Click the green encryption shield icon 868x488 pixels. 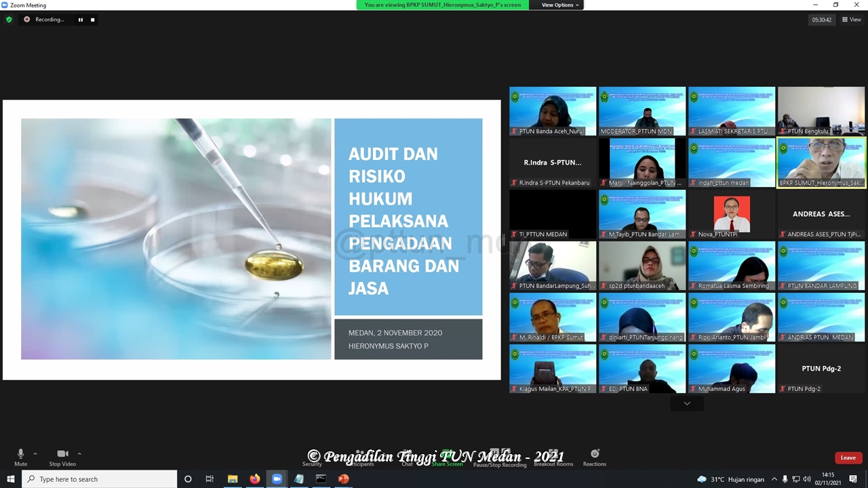tap(9, 20)
